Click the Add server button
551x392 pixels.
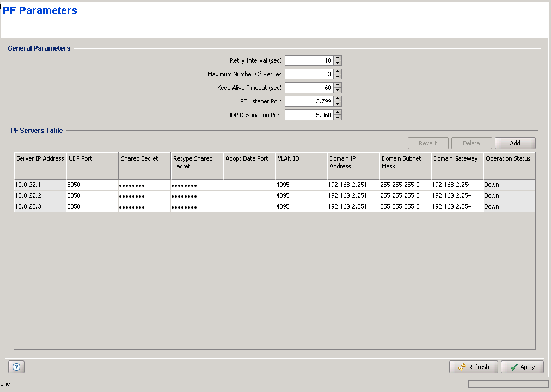click(515, 143)
